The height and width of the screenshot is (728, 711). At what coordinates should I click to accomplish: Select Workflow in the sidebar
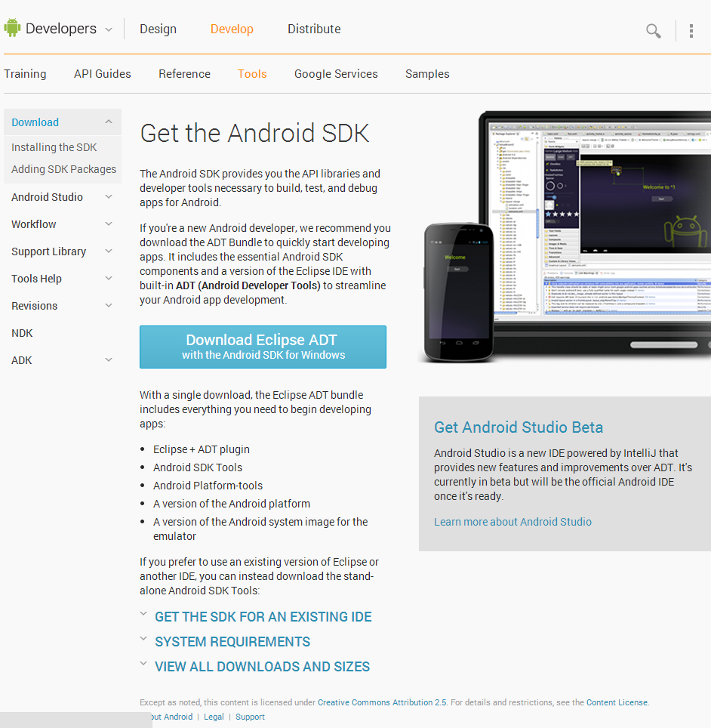34,224
